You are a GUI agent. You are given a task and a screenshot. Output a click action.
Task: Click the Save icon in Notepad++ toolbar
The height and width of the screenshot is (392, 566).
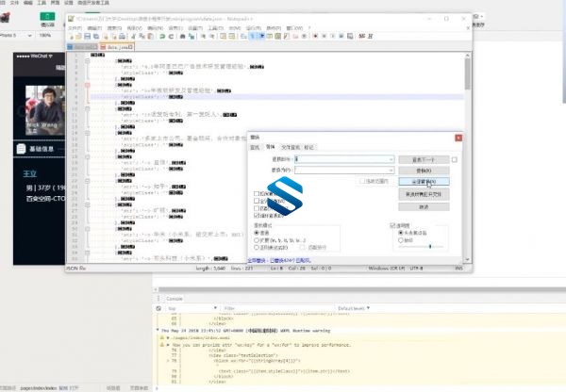(87, 36)
